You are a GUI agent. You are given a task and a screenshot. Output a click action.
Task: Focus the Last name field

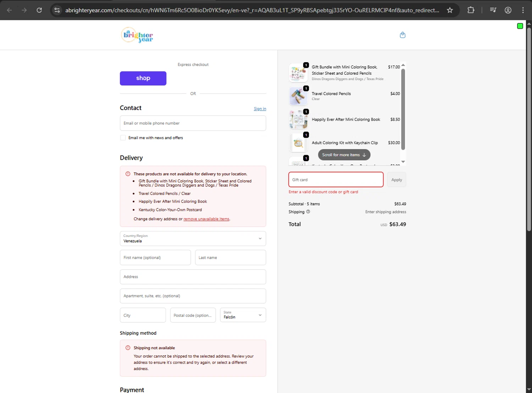(231, 257)
